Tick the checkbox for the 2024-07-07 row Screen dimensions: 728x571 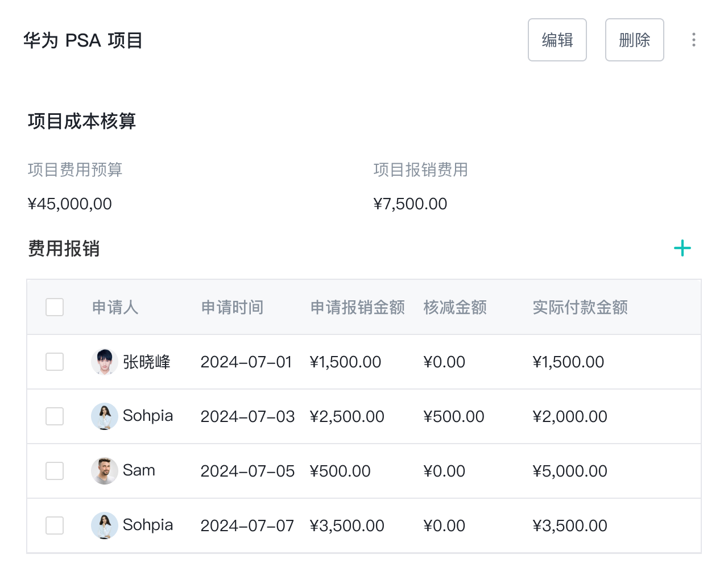[x=55, y=526]
